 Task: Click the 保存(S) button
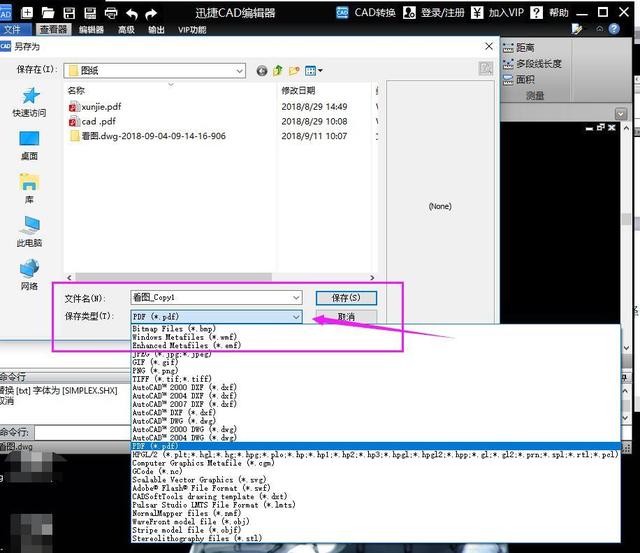[346, 298]
